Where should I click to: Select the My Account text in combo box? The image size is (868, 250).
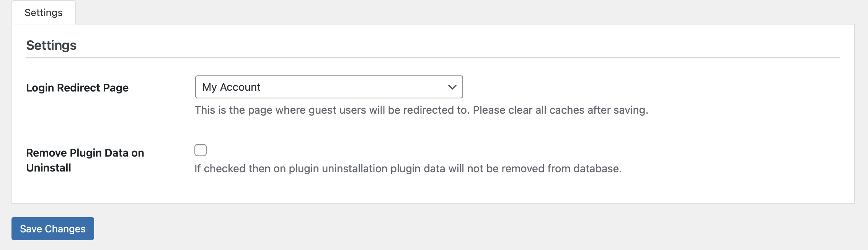tap(231, 87)
